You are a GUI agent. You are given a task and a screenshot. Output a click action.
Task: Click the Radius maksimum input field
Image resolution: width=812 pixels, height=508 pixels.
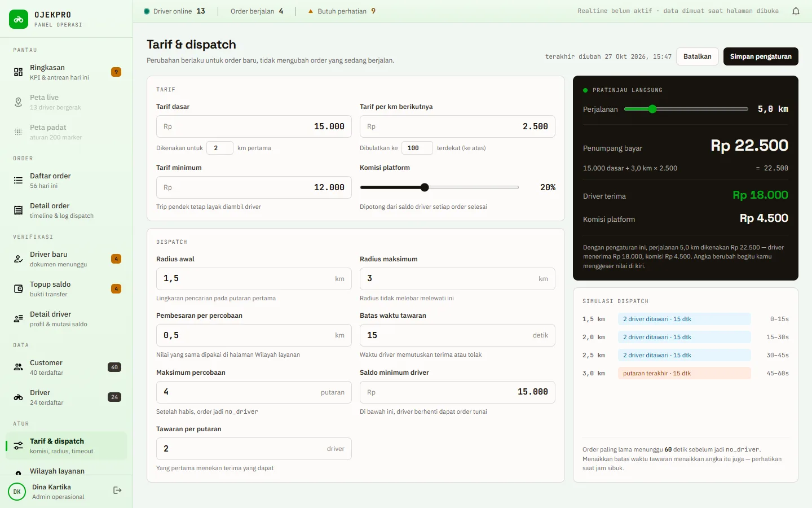[457, 279]
